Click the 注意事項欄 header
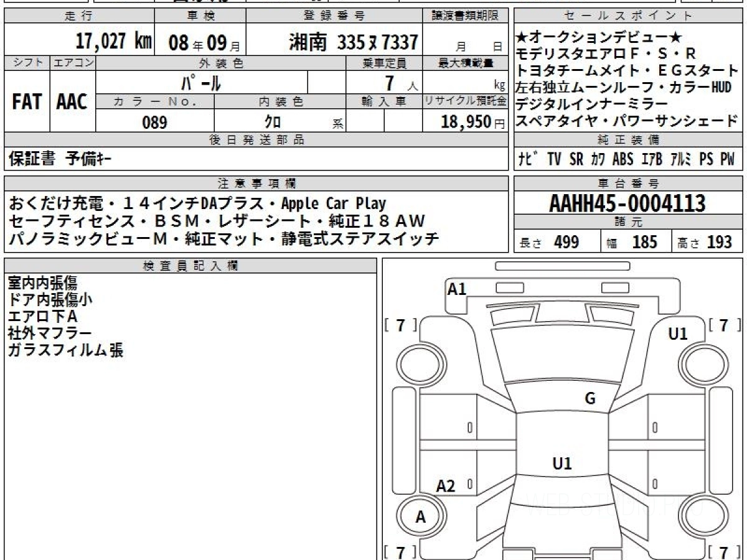747x560 pixels. 256,183
